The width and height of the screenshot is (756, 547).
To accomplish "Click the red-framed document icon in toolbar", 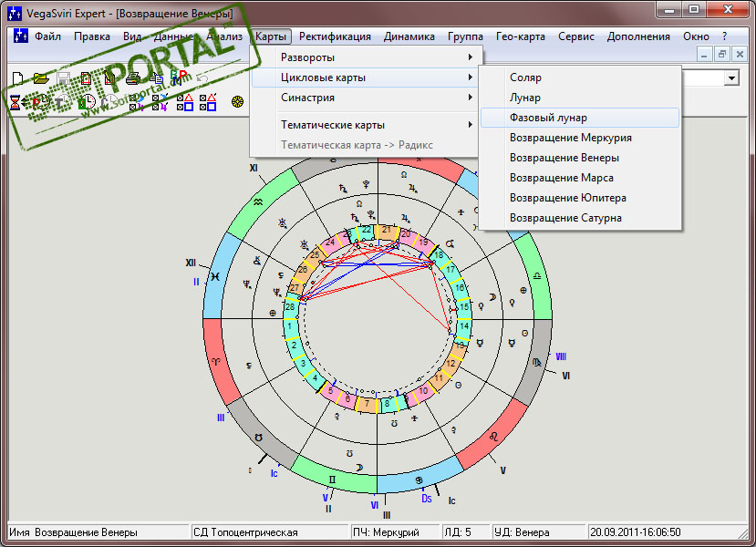I will pyautogui.click(x=87, y=78).
